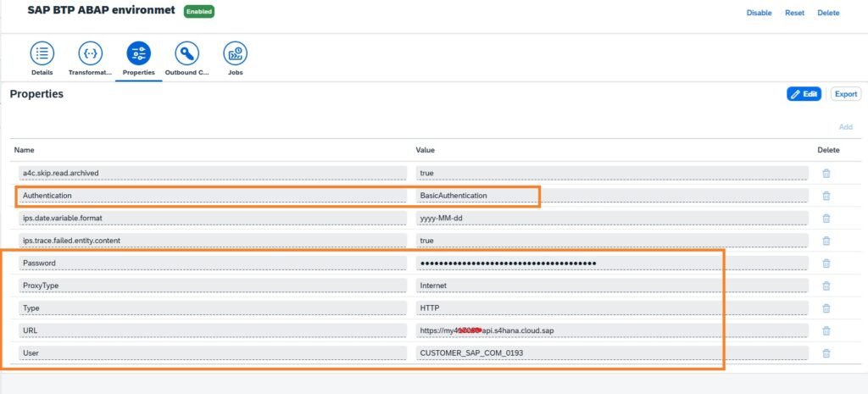Click the Add properties button

845,127
